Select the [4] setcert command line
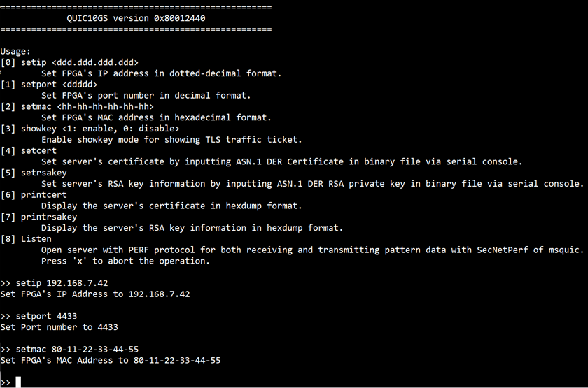 (x=29, y=151)
